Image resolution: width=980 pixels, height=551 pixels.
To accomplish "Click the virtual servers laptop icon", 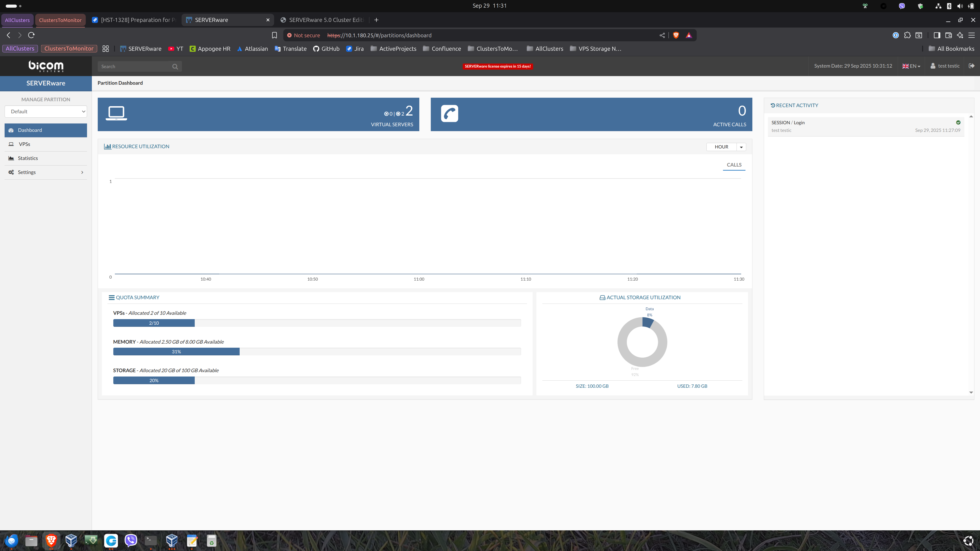I will tap(116, 113).
